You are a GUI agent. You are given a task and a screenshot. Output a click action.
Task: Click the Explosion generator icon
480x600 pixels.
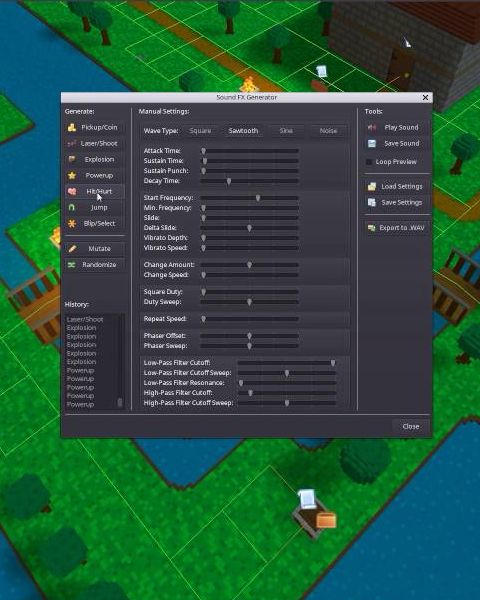[72, 159]
